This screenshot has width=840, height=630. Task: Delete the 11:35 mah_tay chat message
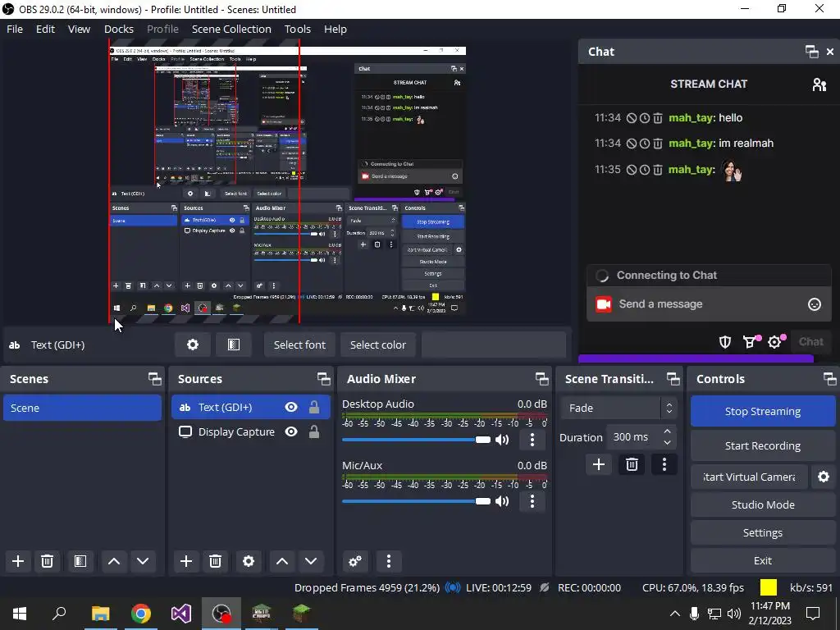point(658,170)
